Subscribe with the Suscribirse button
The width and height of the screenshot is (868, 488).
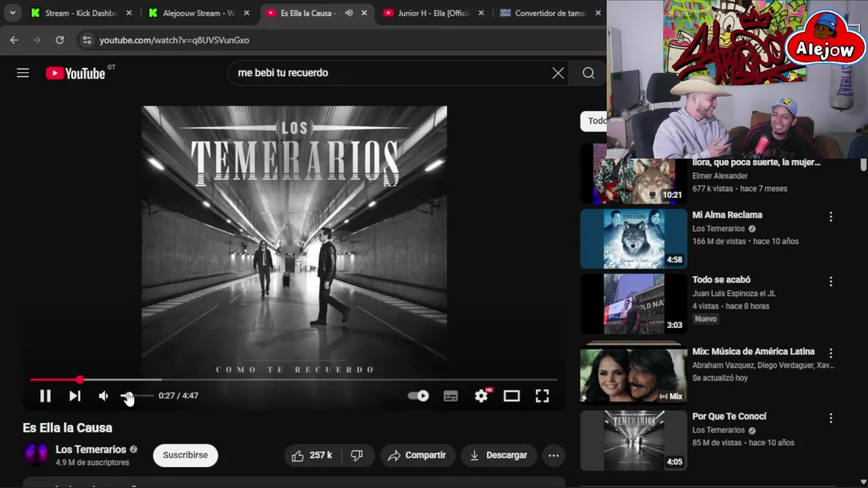click(185, 455)
